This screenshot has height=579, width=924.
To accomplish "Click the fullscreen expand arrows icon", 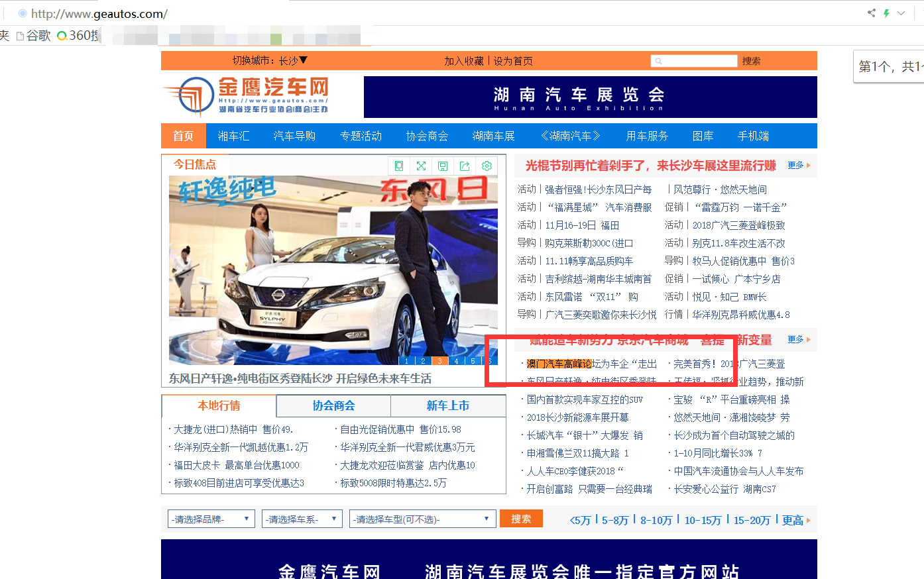I will [421, 166].
